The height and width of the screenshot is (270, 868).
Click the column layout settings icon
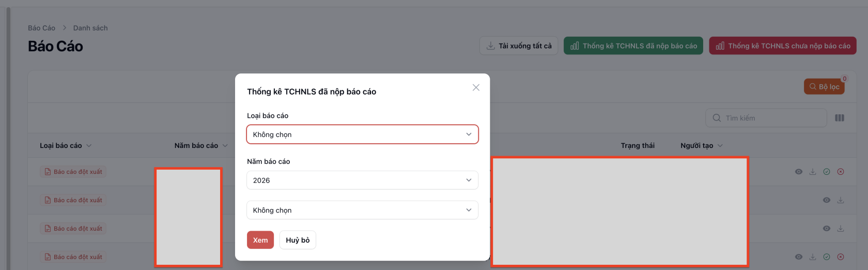pyautogui.click(x=840, y=118)
